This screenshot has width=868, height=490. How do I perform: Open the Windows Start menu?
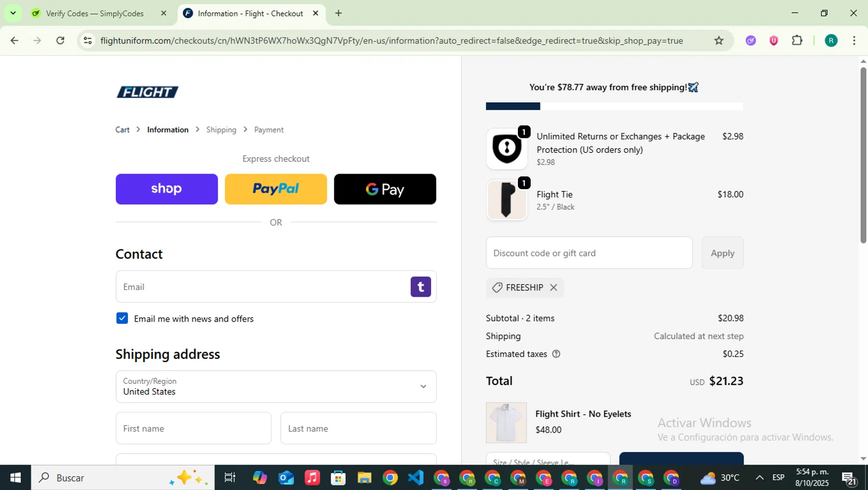(16, 478)
